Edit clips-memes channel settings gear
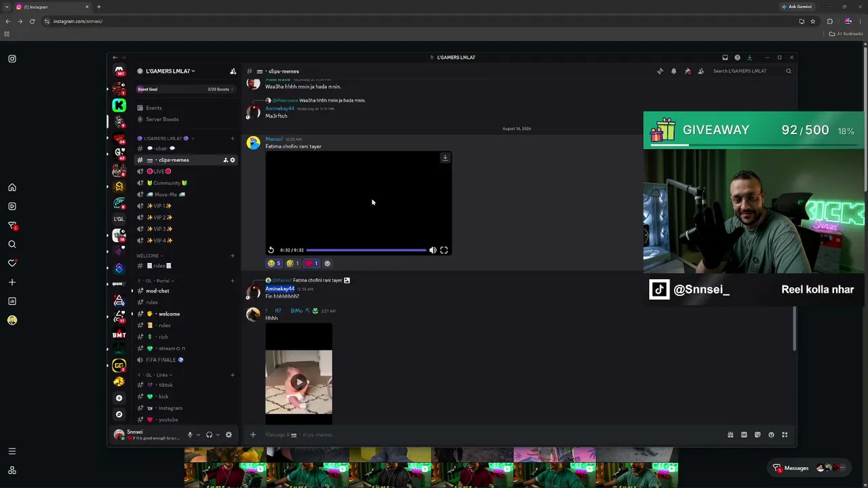This screenshot has width=868, height=488. 233,160
